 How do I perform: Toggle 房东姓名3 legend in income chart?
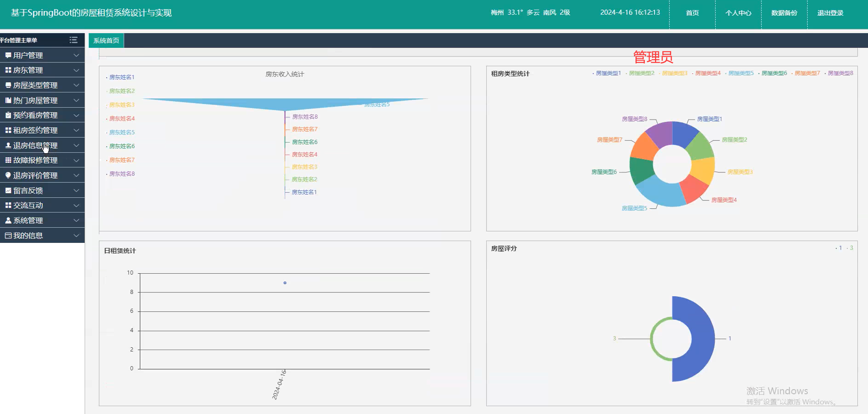click(x=121, y=105)
